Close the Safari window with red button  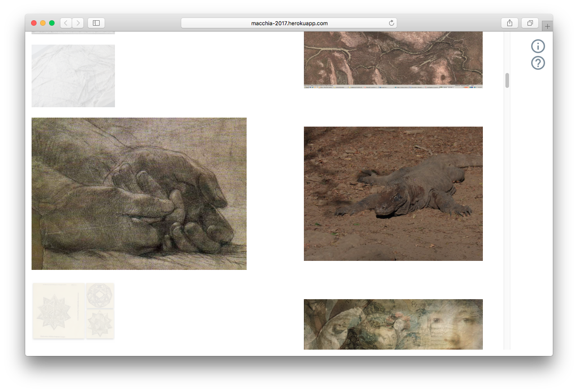click(x=34, y=23)
